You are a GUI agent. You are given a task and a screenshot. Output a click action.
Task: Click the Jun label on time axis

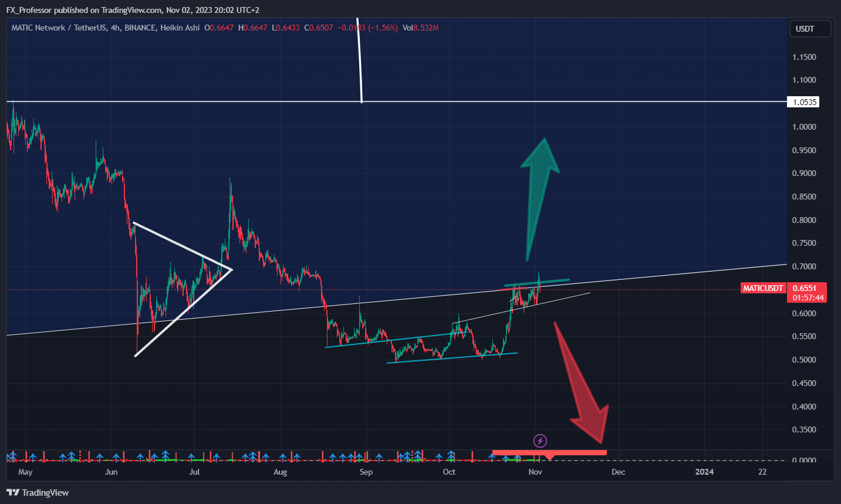tap(111, 472)
